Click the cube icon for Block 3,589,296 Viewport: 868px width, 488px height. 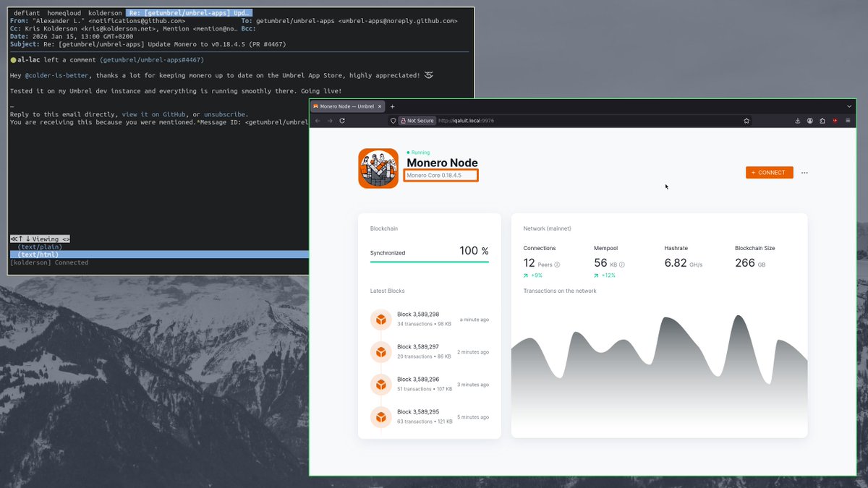pyautogui.click(x=381, y=384)
